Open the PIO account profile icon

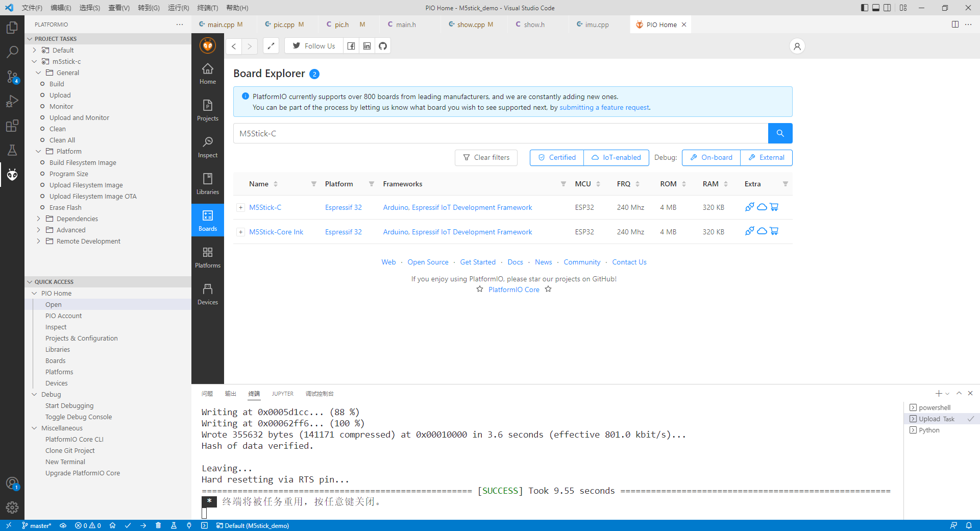pyautogui.click(x=797, y=46)
